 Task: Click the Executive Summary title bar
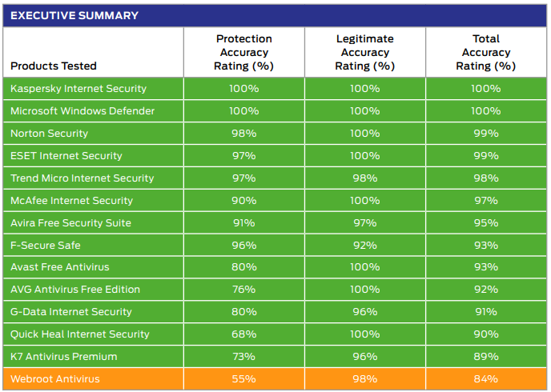(x=74, y=15)
